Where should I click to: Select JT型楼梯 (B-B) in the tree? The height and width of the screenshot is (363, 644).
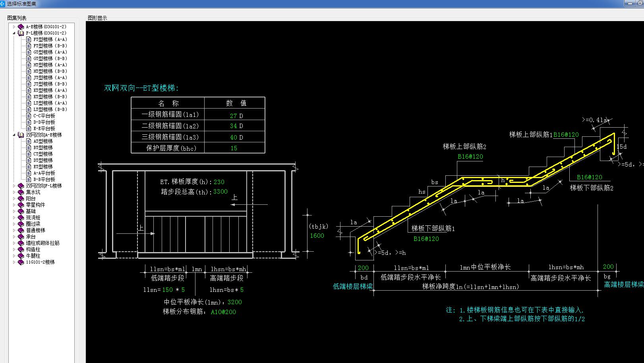(x=50, y=84)
